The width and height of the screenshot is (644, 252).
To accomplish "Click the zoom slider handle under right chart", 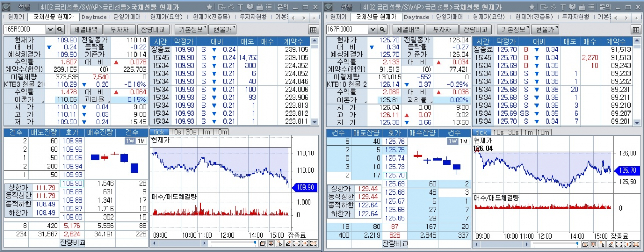I will [577, 243].
